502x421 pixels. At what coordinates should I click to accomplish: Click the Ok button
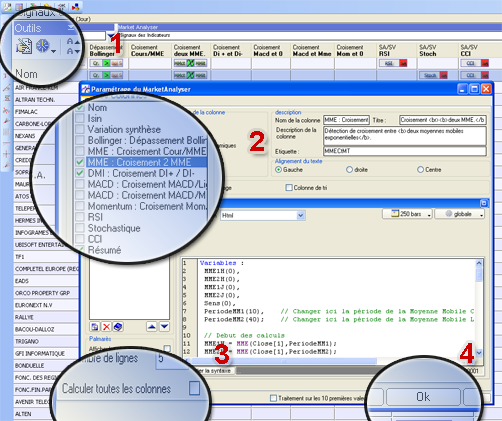423,397
